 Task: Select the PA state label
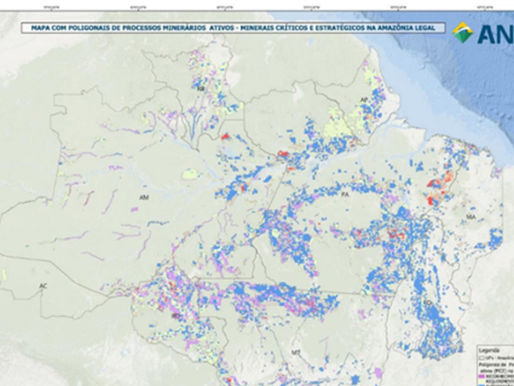[345, 194]
